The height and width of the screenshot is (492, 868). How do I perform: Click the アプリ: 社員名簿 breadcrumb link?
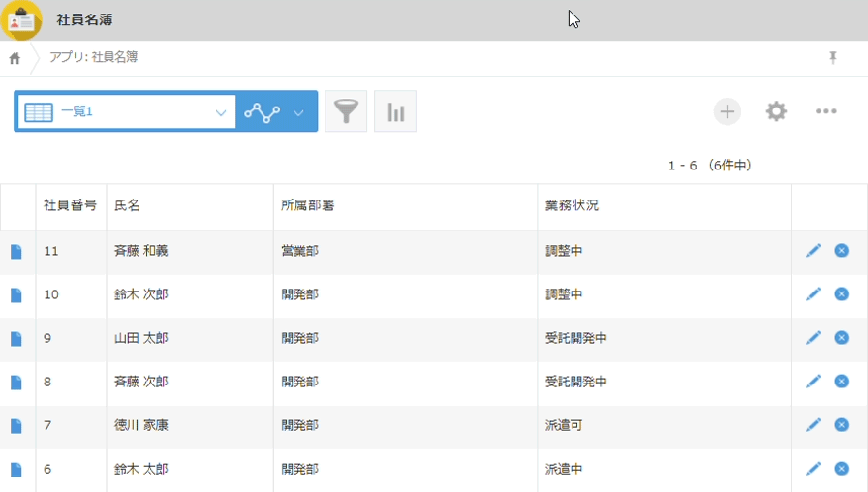point(94,58)
